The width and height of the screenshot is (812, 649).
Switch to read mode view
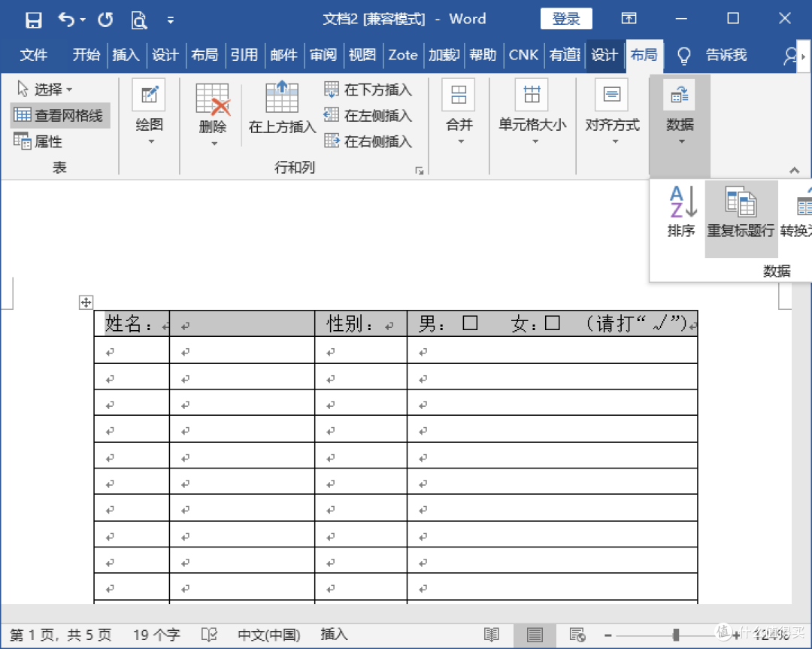(492, 635)
